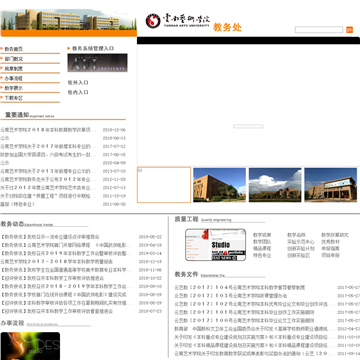Open the 教务首页 menu item
360x360 pixels.
click(14, 49)
